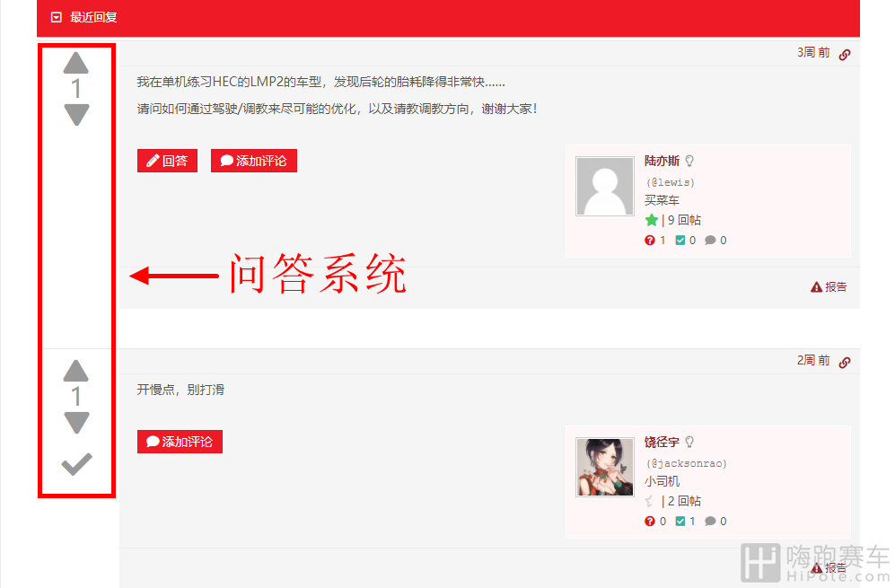The height and width of the screenshot is (588, 895).
Task: Click green star rating of 陆亦斯
Action: (x=651, y=220)
